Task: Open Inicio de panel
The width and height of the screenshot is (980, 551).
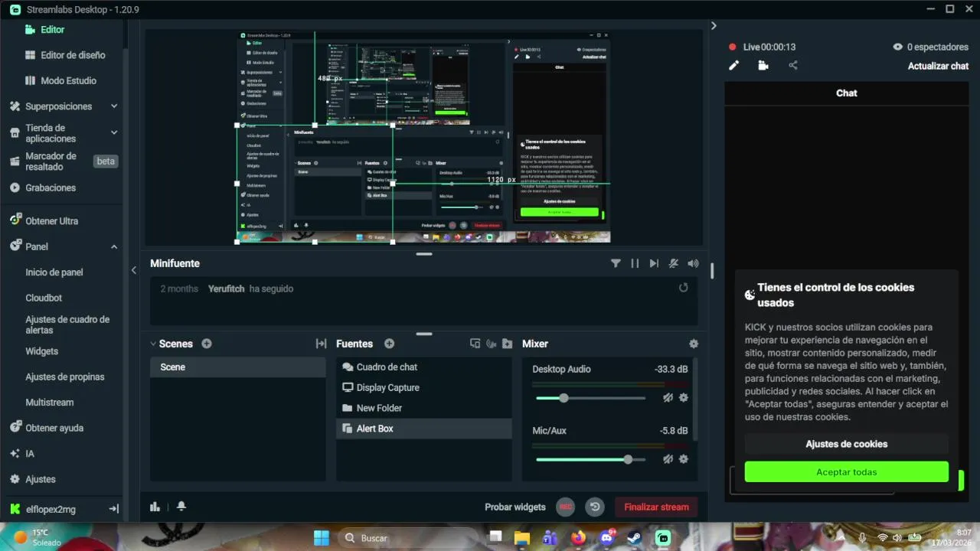Action: point(54,272)
